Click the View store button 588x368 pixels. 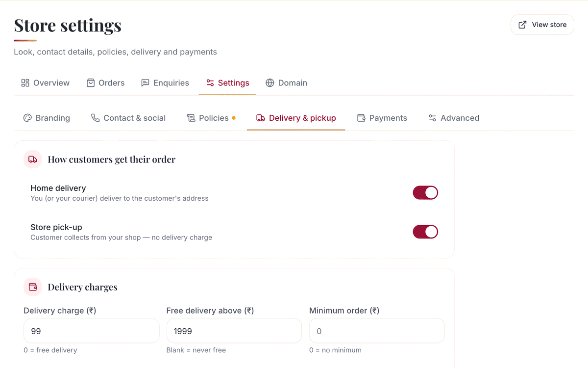(542, 25)
